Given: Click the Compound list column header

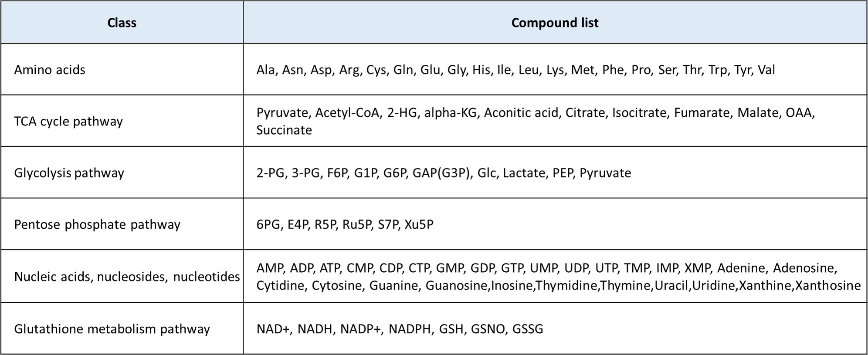Looking at the screenshot, I should point(555,23).
